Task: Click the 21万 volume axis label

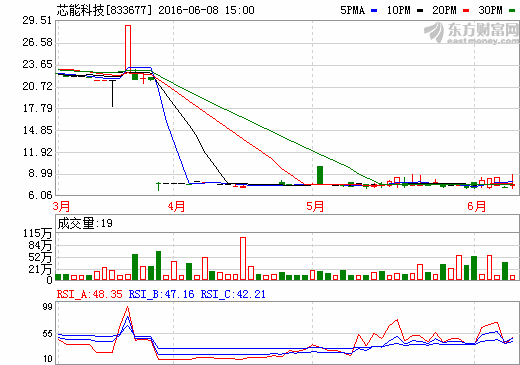Action: click(x=40, y=269)
